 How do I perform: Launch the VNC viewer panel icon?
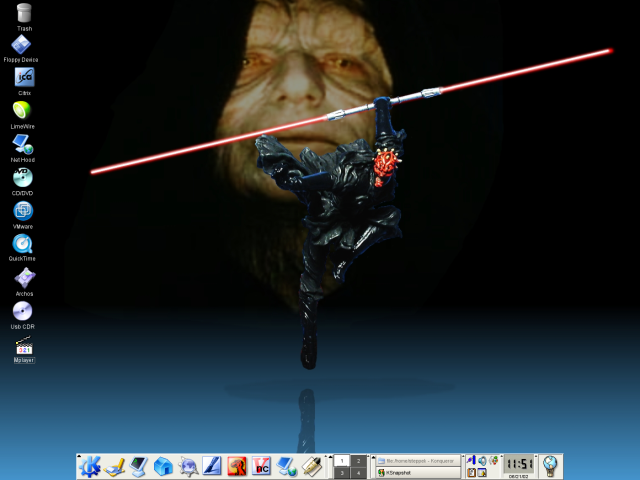coord(261,466)
